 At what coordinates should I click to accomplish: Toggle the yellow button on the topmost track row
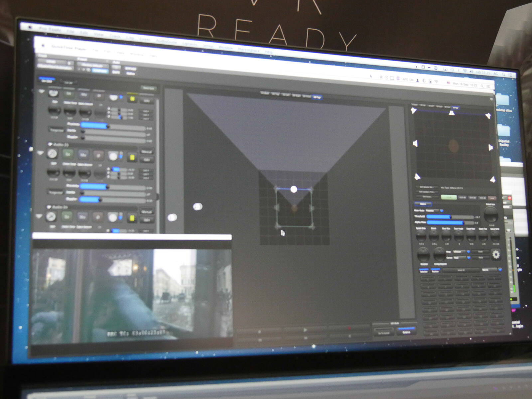pyautogui.click(x=132, y=99)
